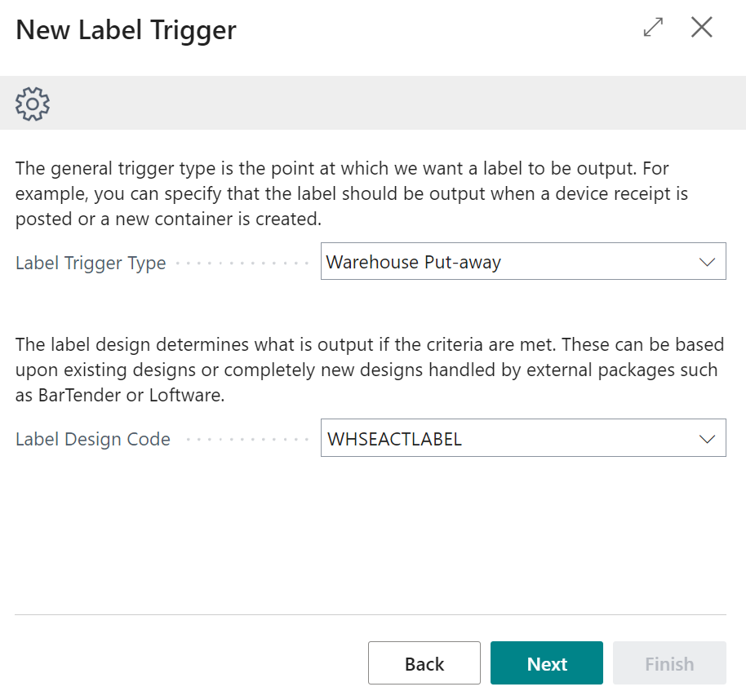Click the Label Design Code caption
Image resolution: width=746 pixels, height=700 pixels.
click(92, 439)
